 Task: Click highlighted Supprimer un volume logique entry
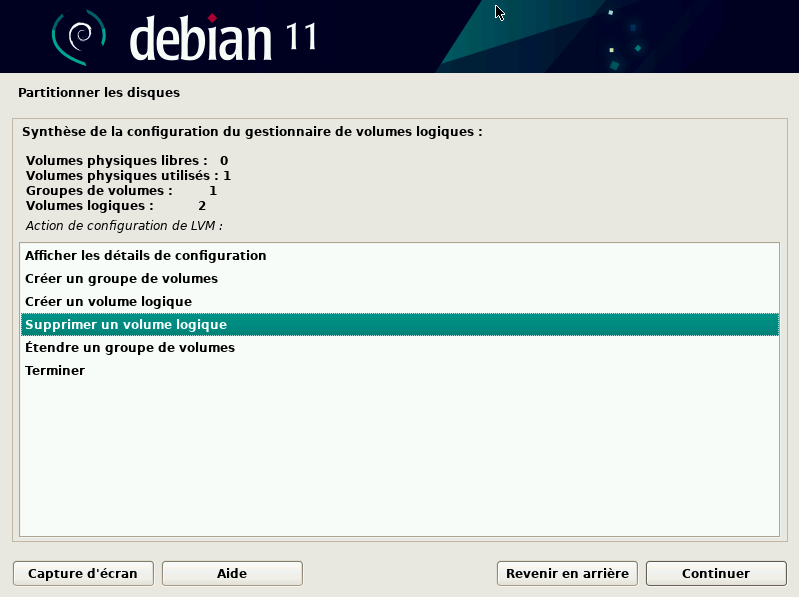126,325
